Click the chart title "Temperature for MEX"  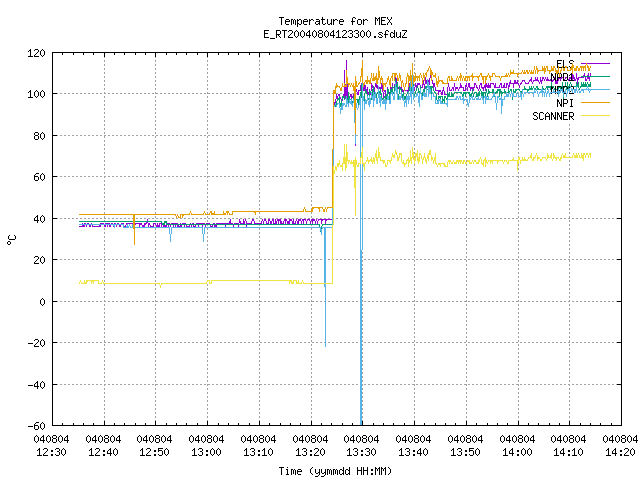point(335,21)
